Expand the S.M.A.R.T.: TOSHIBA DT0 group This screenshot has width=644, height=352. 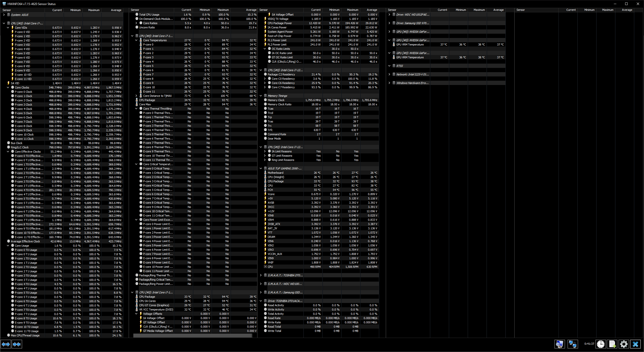click(261, 275)
